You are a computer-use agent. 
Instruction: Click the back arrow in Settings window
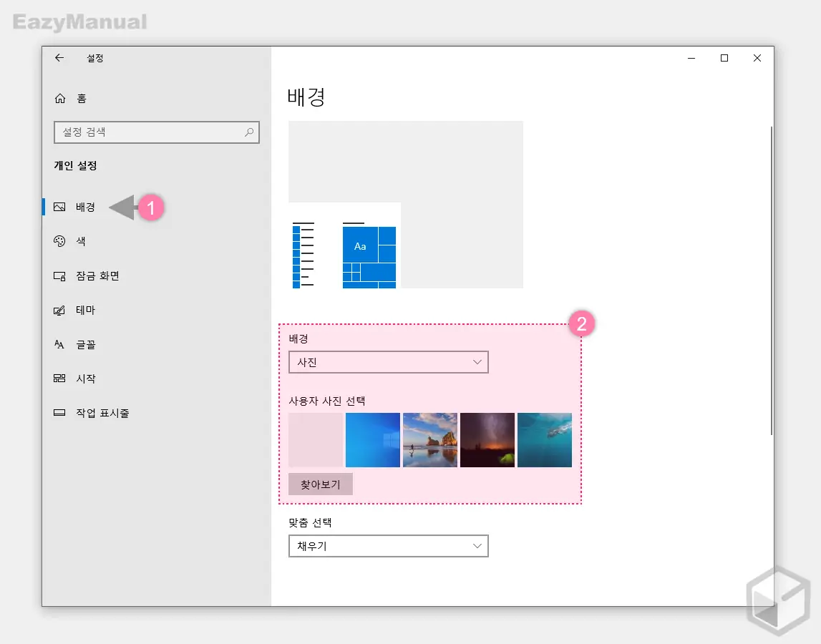point(59,58)
